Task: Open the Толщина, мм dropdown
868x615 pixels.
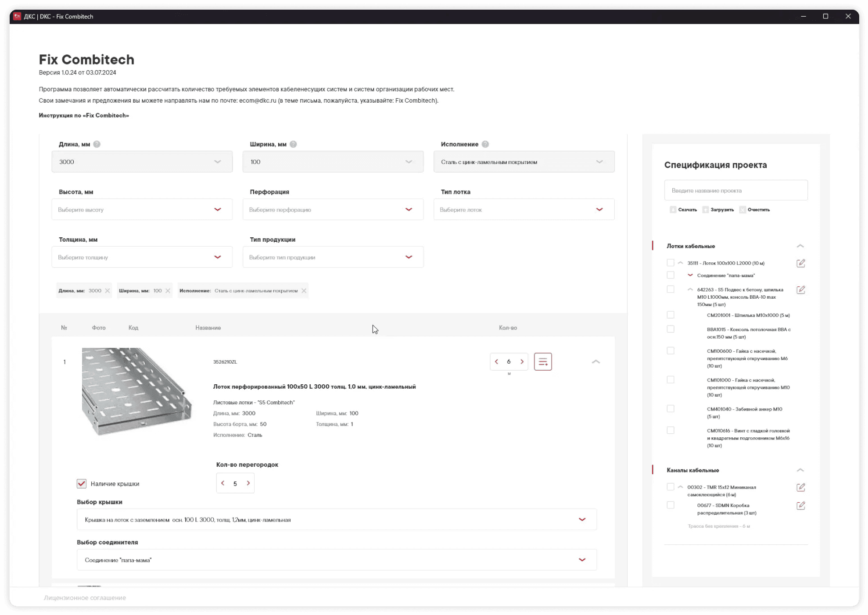Action: tap(142, 257)
